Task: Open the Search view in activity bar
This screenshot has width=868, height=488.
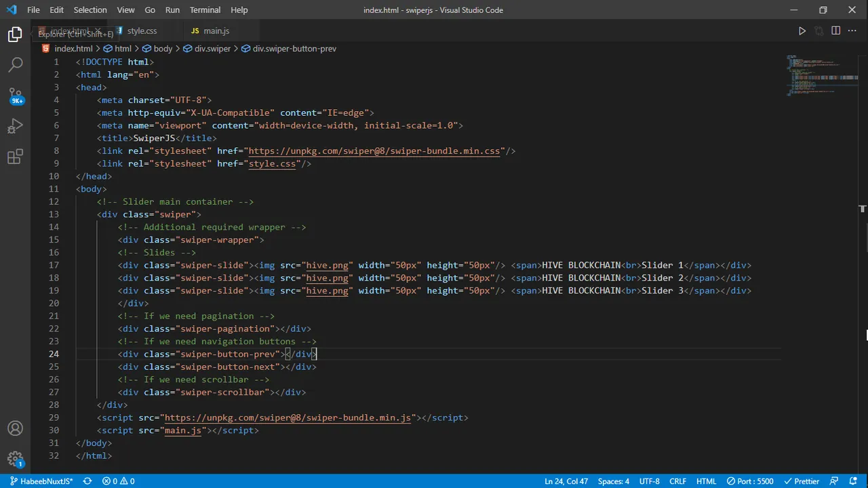Action: [x=15, y=65]
